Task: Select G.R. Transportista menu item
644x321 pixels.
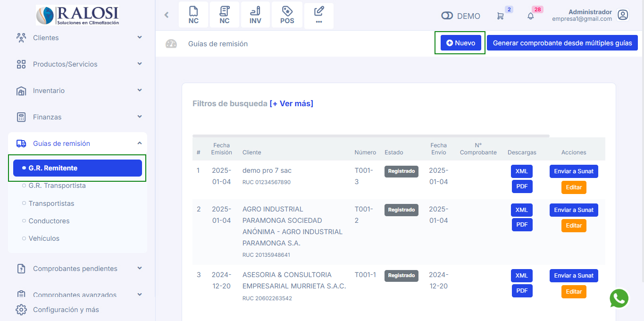Action: pyautogui.click(x=57, y=186)
